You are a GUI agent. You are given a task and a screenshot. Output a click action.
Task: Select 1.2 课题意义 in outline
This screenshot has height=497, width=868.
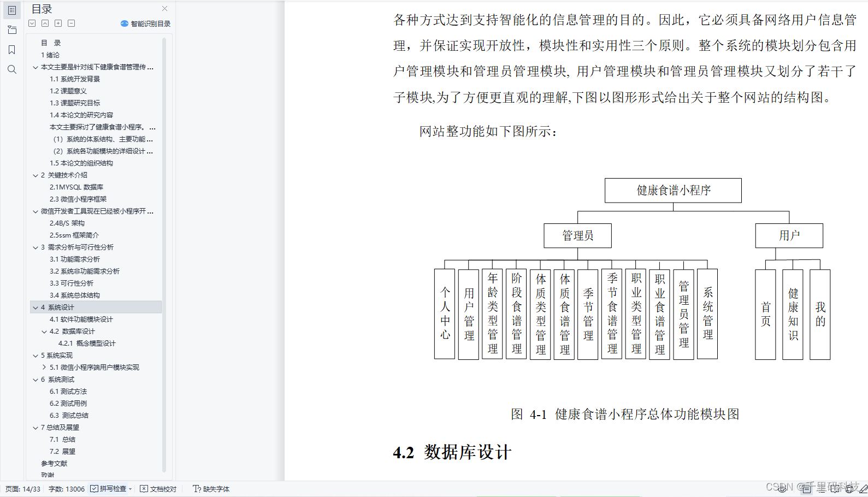click(68, 91)
